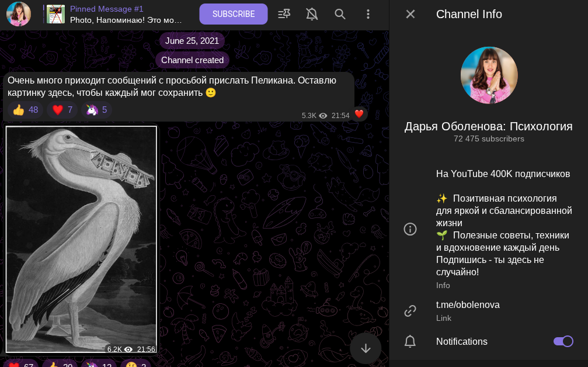Click the June 25, 2021 date badge
This screenshot has height=367, width=588.
(x=192, y=41)
